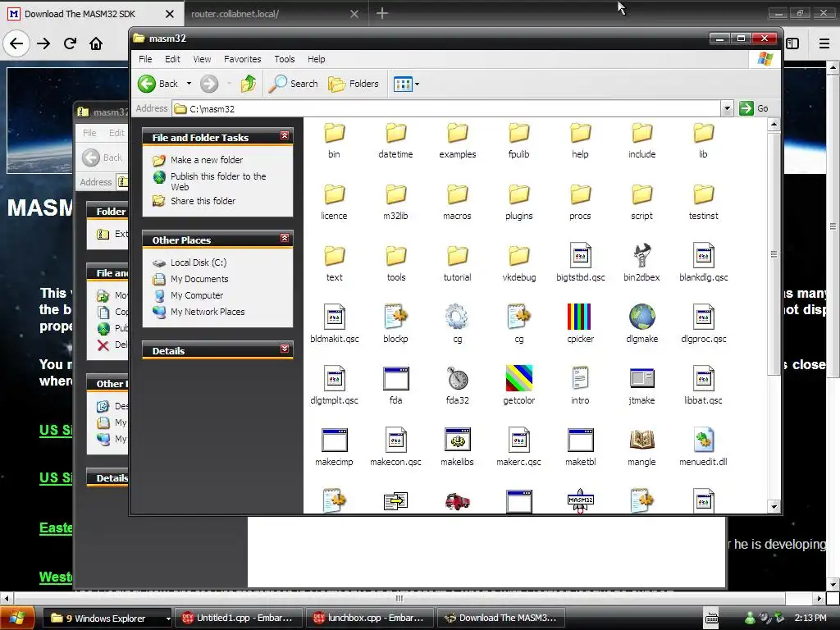Click the Search toolbar button
This screenshot has height=630, width=840.
(293, 84)
